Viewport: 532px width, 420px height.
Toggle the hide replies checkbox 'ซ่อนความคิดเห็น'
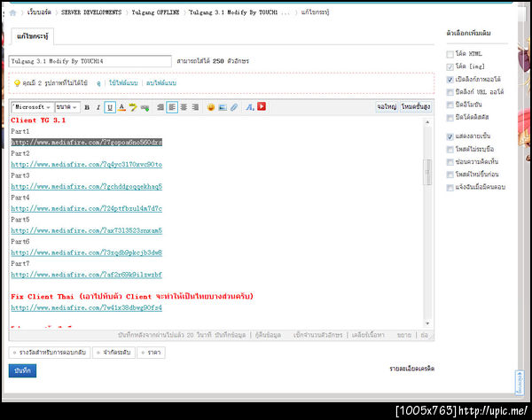click(x=450, y=162)
